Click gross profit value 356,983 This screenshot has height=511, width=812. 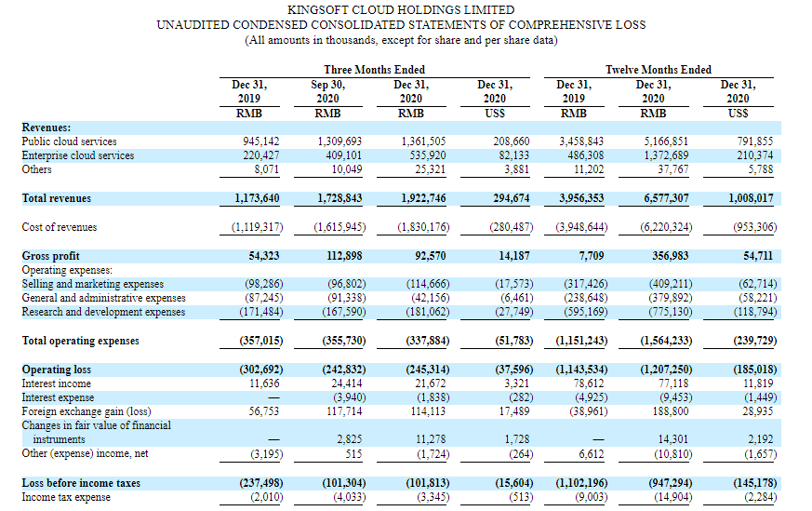671,255
